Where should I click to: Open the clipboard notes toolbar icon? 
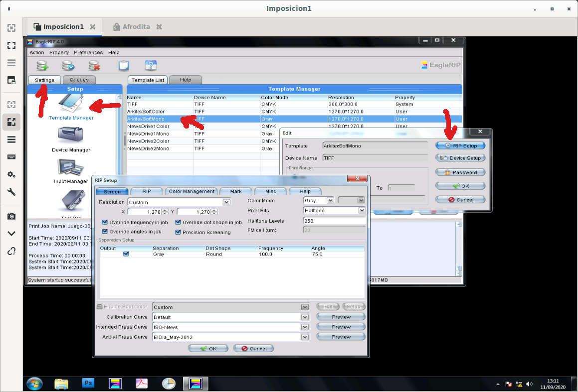click(123, 65)
